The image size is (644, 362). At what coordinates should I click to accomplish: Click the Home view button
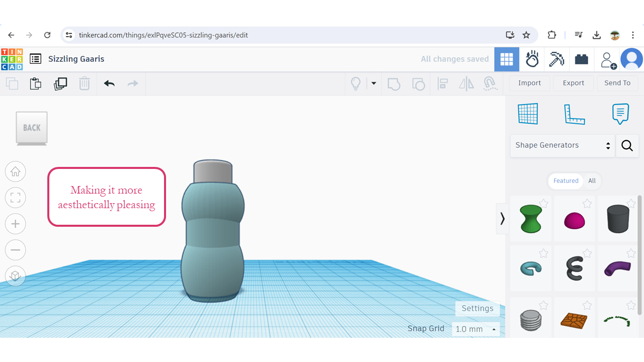pyautogui.click(x=16, y=171)
